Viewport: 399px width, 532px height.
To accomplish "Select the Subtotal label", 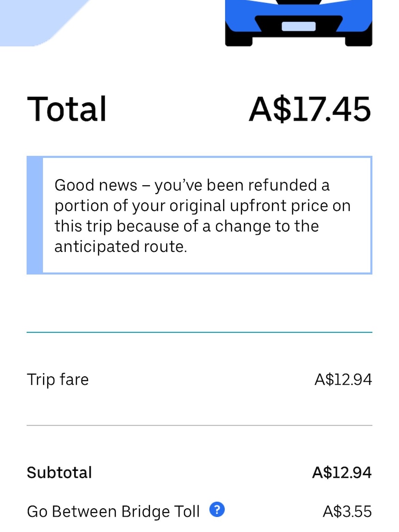I will click(x=59, y=473).
